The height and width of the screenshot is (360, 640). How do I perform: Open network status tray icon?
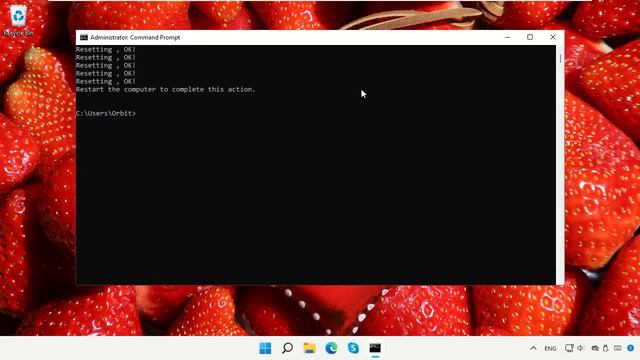pos(569,348)
